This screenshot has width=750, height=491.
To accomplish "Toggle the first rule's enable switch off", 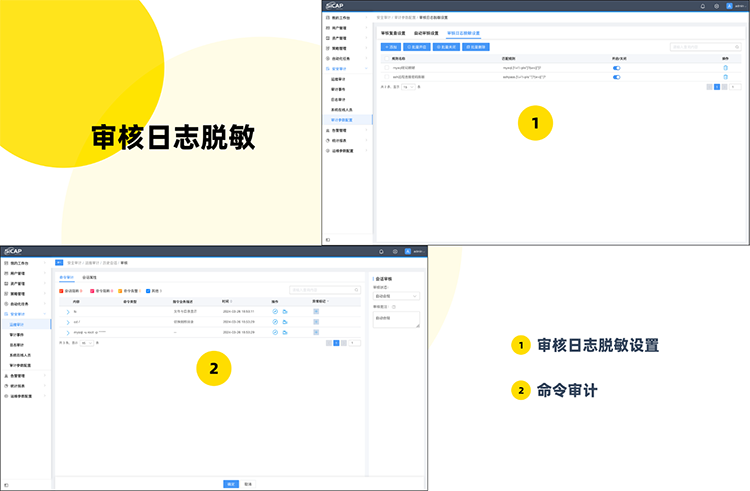I will pyautogui.click(x=616, y=67).
